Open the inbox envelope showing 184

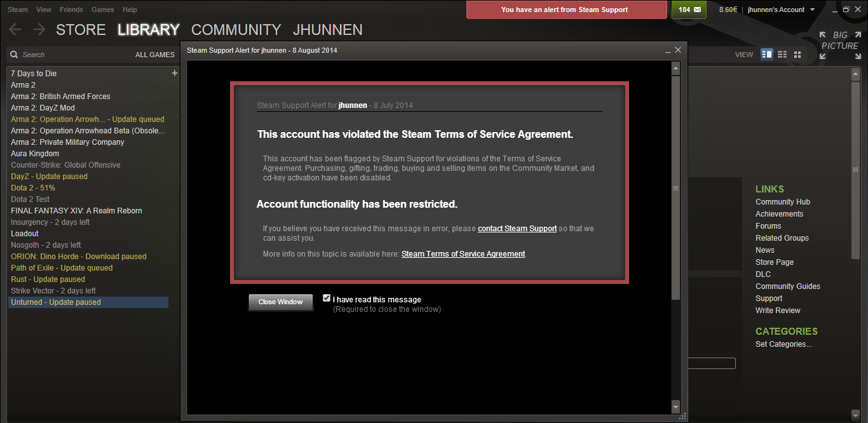(689, 10)
